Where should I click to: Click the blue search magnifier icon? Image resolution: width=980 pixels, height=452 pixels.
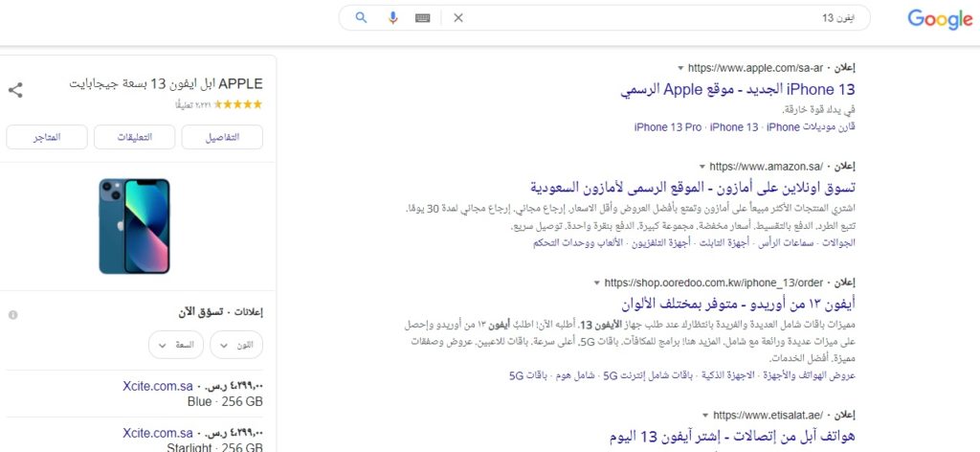point(361,17)
